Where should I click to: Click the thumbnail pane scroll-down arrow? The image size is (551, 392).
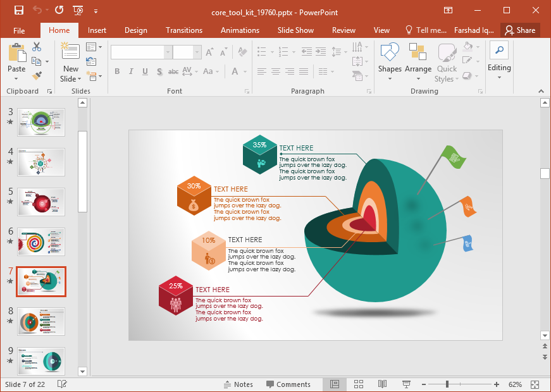point(82,371)
